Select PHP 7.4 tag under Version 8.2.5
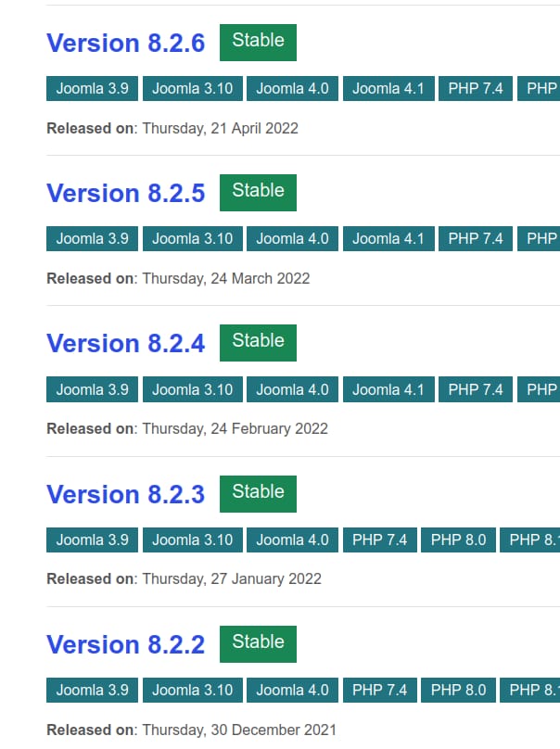Image resolution: width=560 pixels, height=749 pixels. tap(476, 238)
